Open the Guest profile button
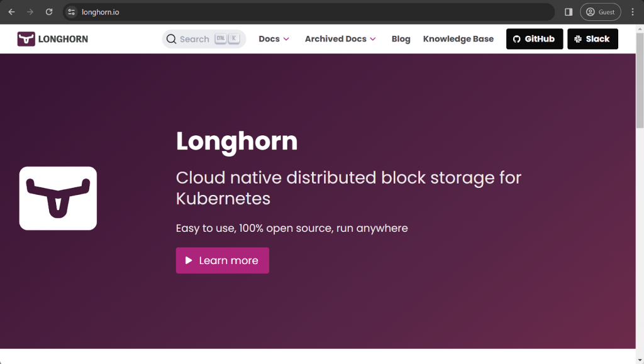This screenshot has height=364, width=644. point(600,12)
